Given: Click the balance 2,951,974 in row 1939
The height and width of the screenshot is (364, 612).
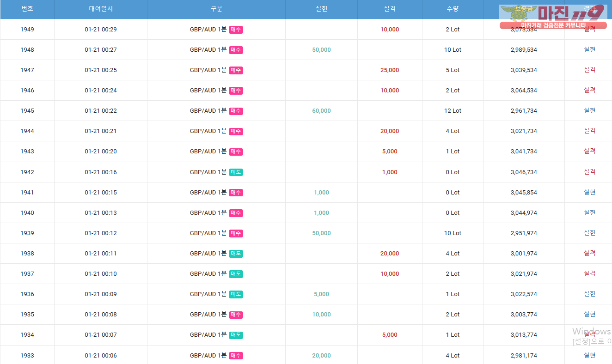Looking at the screenshot, I should (x=524, y=233).
